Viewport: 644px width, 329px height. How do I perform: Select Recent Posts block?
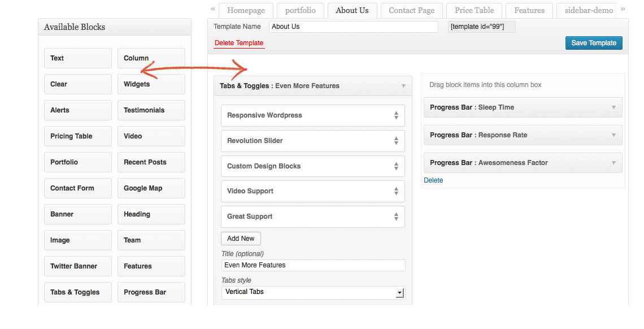151,162
